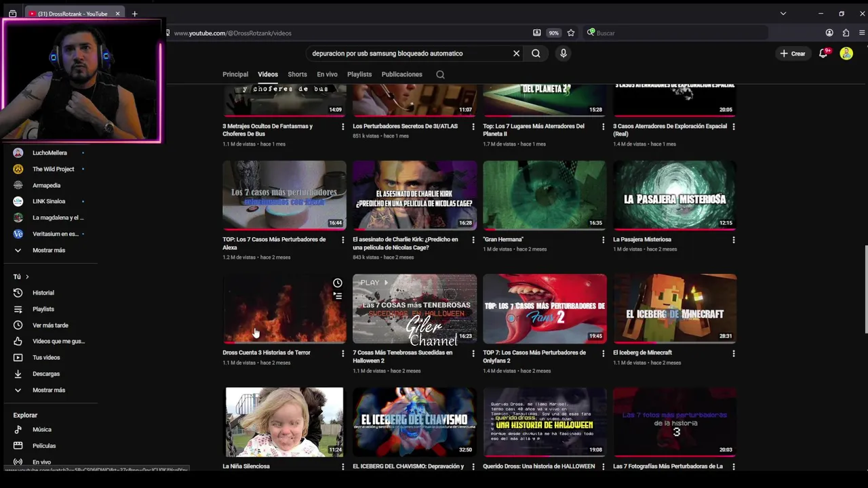Click the search magnifier button
The height and width of the screenshot is (488, 868).
tap(536, 54)
